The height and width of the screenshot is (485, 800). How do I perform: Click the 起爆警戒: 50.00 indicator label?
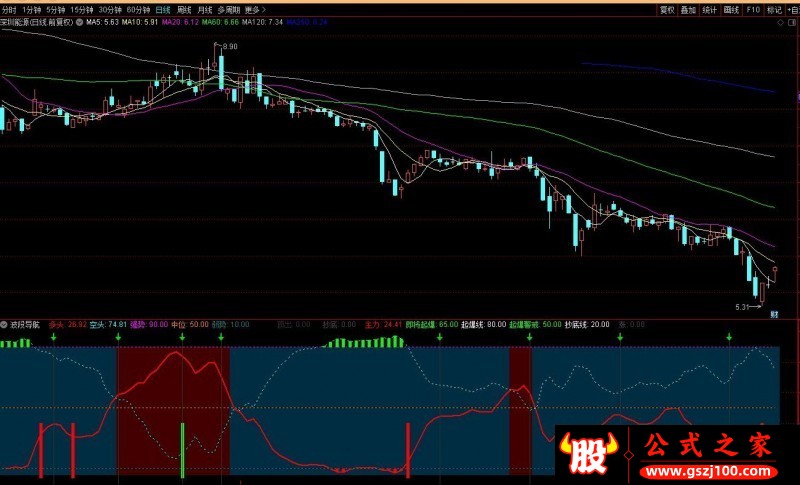point(535,324)
